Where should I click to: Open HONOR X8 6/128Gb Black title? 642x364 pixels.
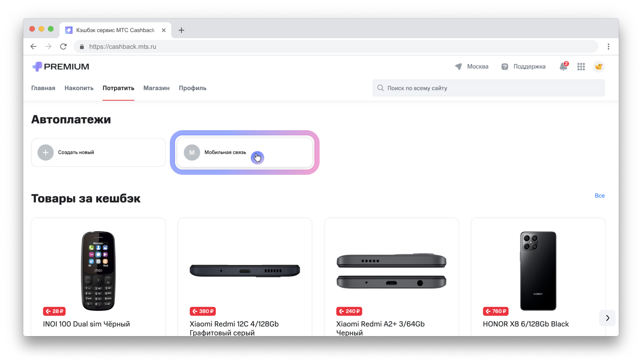(526, 324)
